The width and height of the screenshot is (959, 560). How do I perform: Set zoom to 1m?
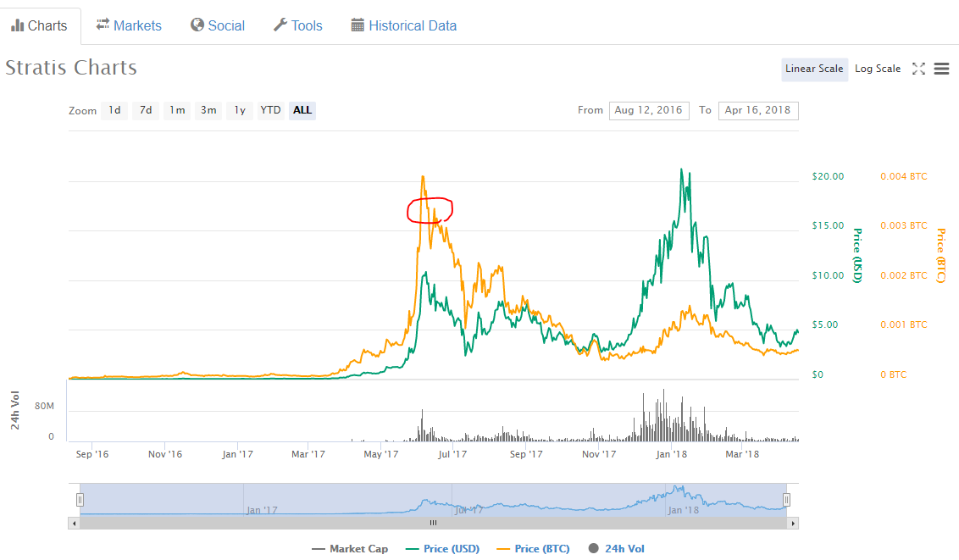(177, 110)
